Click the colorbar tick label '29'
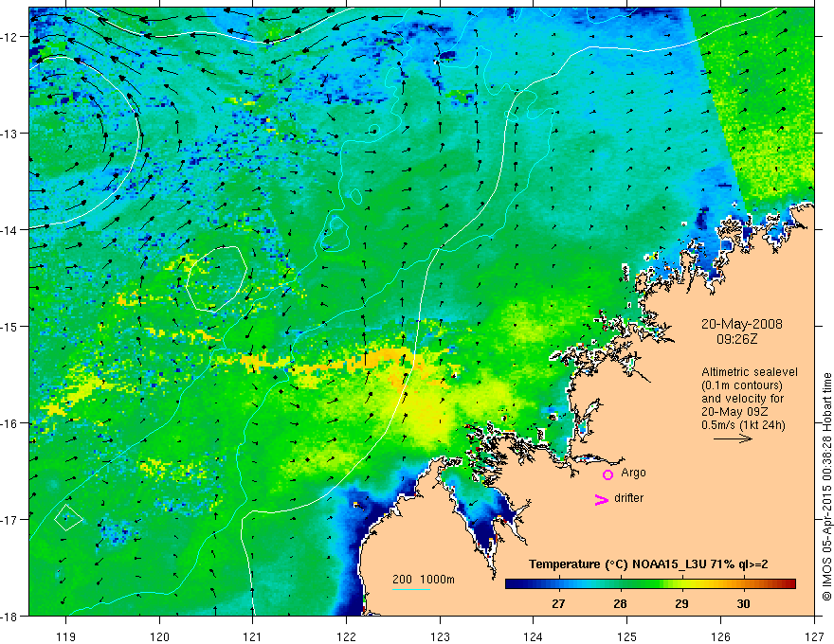This screenshot has width=834, height=644. pos(681,603)
